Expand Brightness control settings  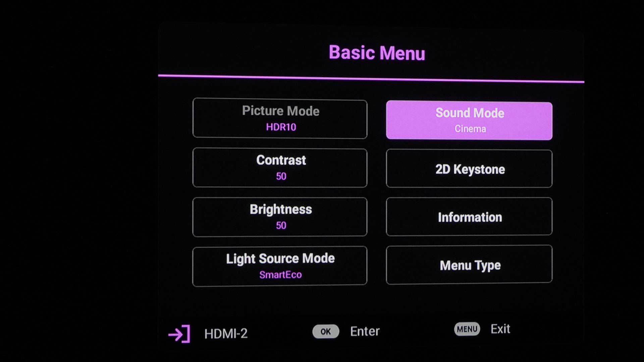(280, 216)
